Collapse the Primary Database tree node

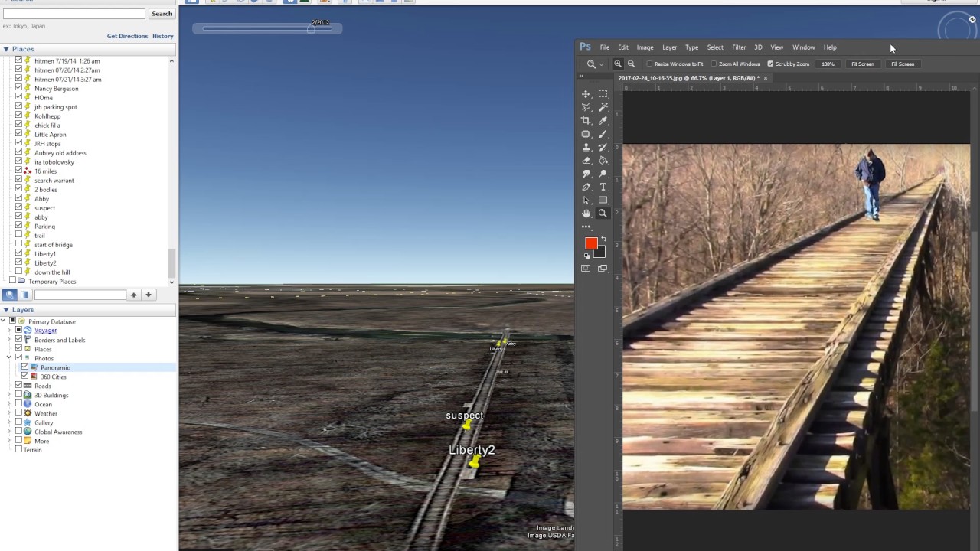click(x=4, y=321)
